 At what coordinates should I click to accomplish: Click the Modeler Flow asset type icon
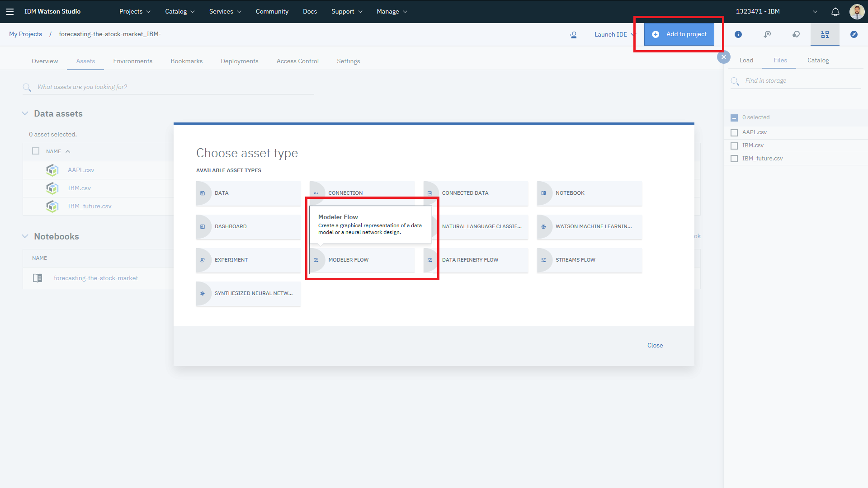tap(316, 260)
